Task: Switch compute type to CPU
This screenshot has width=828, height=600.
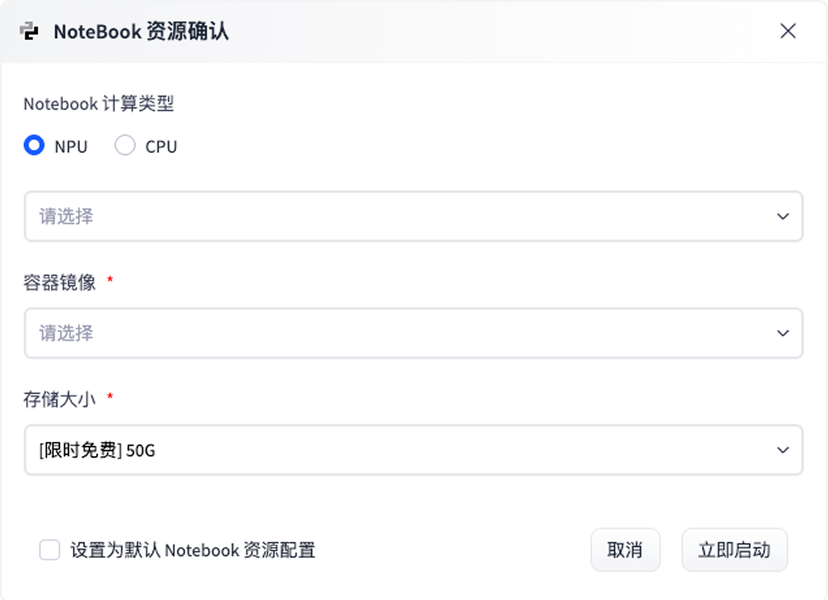Action: pyautogui.click(x=125, y=145)
